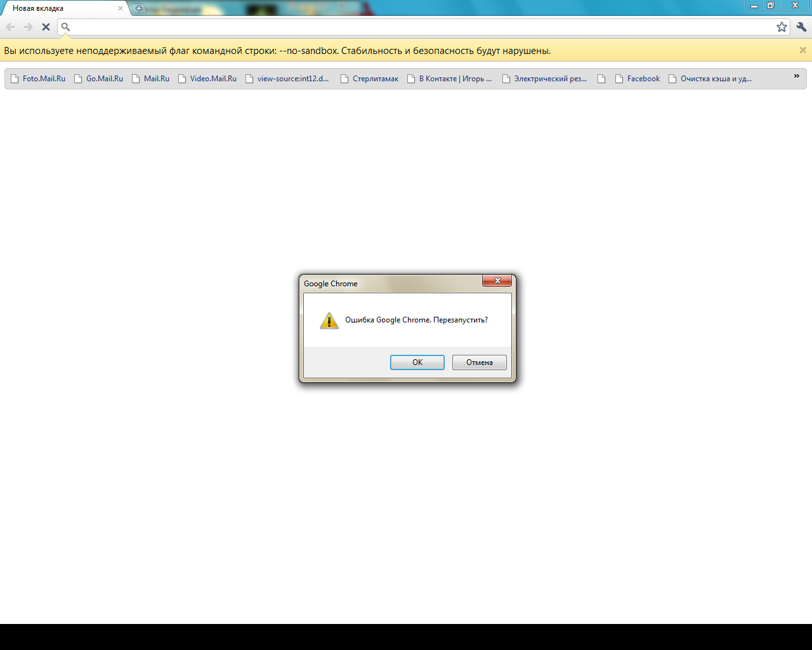Stop page loading with X button

coord(46,27)
